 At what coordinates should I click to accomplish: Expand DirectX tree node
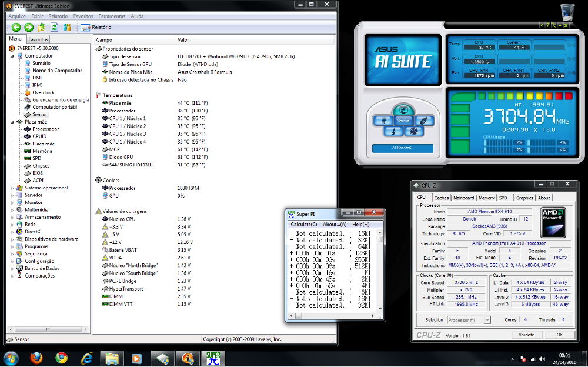[13, 232]
